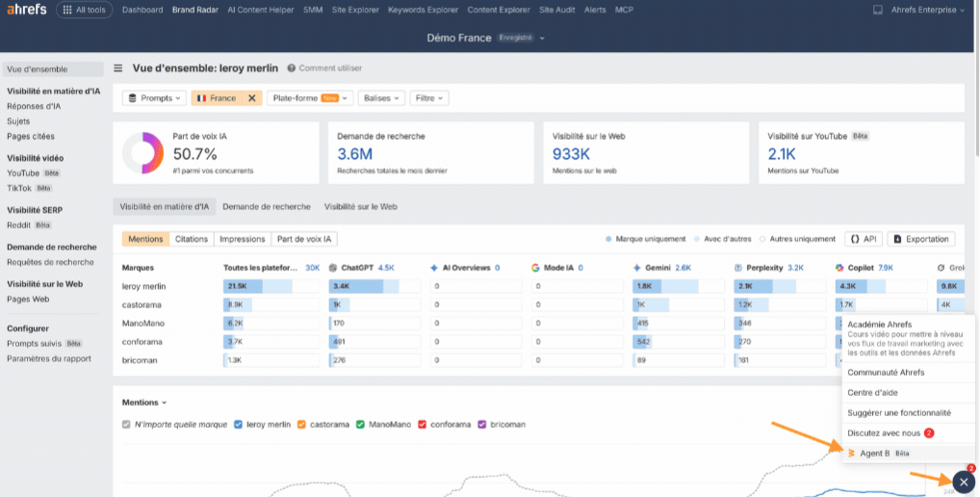Viewport: 980px width, 497px height.
Task: Switch to the Citations tab
Action: point(192,239)
